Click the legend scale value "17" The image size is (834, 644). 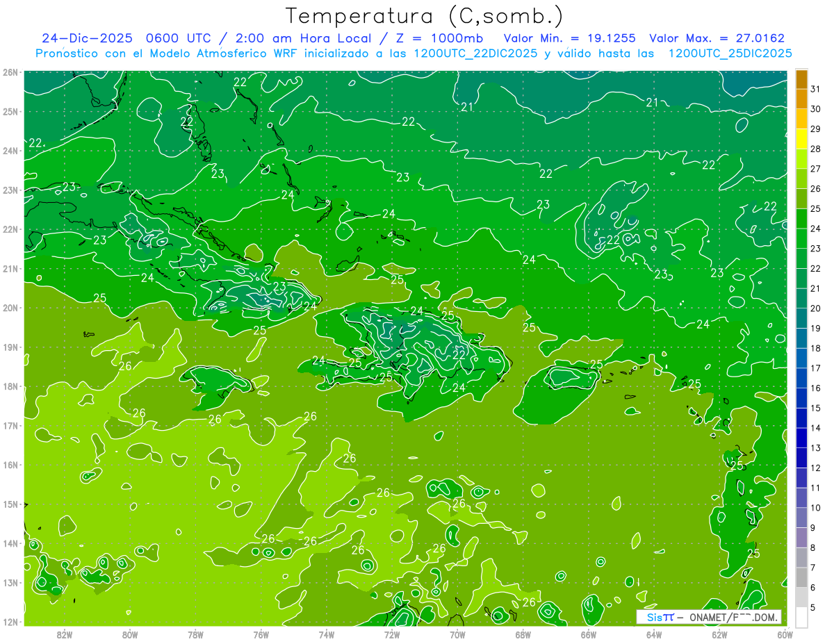[815, 368]
